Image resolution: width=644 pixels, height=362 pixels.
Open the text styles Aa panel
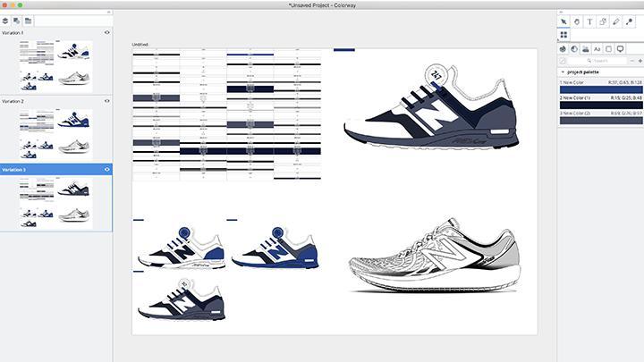[x=597, y=48]
